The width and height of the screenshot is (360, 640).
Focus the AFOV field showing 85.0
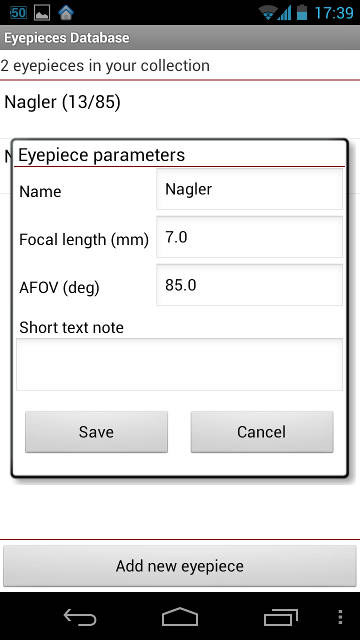[x=249, y=285]
